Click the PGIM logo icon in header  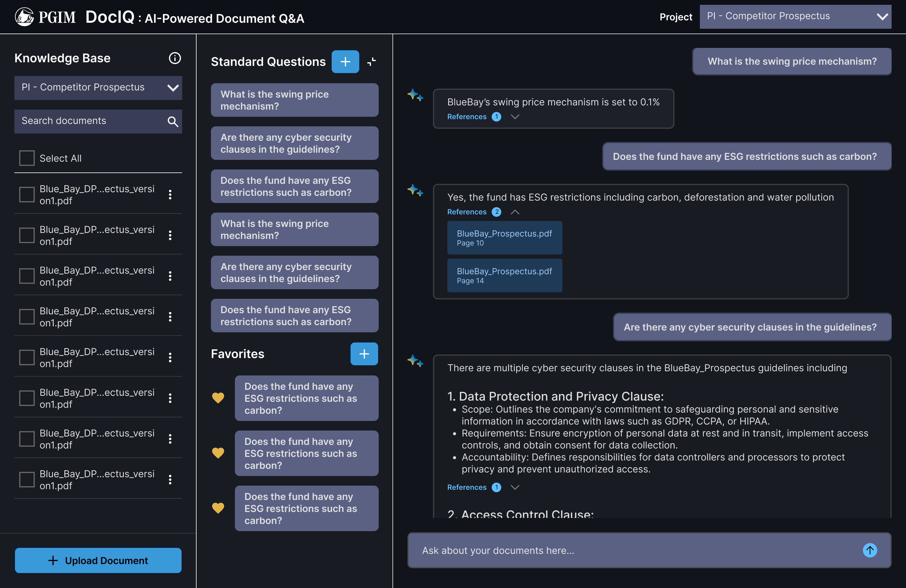(x=24, y=17)
